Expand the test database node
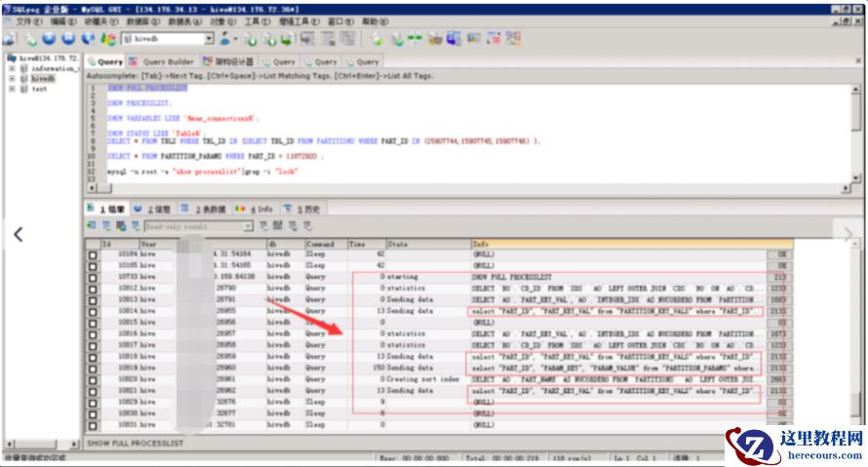Viewport: 868px width, 467px height. pos(12,88)
